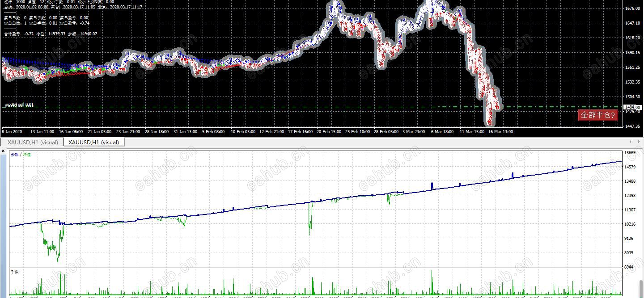Close the strategy tester panel with x
644x298 pixels.
pos(3,151)
